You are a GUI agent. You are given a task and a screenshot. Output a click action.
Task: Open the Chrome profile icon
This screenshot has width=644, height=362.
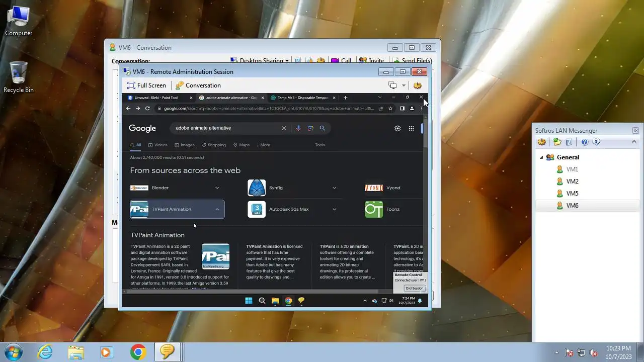coord(412,108)
